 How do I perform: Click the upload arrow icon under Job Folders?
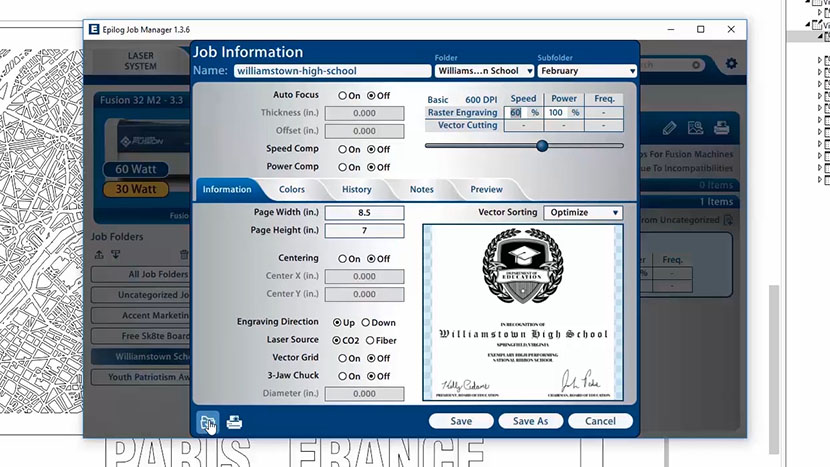point(99,255)
